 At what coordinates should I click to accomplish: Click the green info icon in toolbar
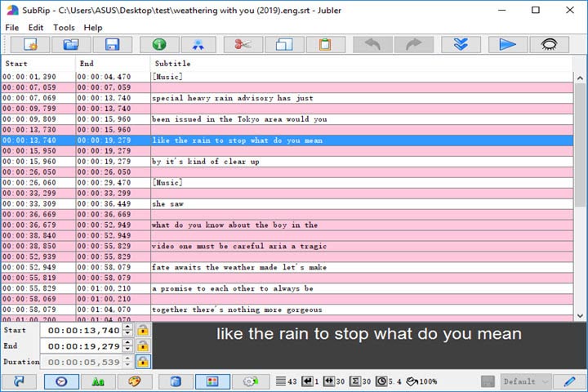pyautogui.click(x=159, y=45)
